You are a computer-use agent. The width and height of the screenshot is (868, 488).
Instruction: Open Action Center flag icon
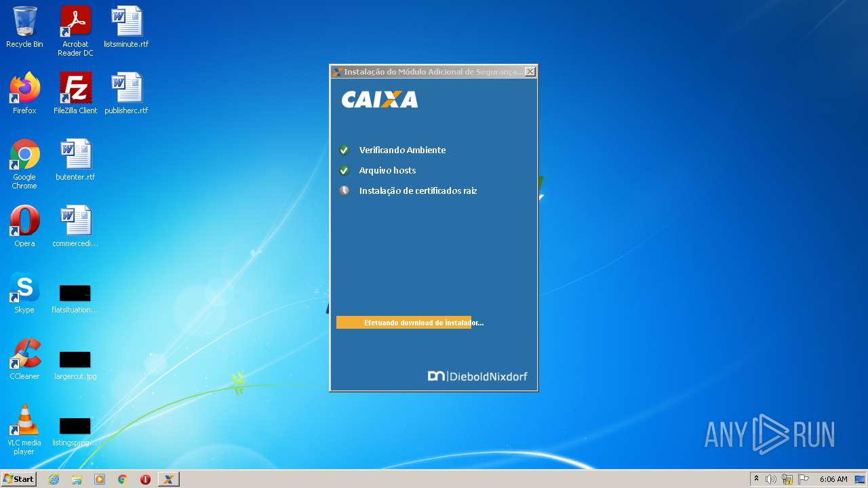point(804,479)
